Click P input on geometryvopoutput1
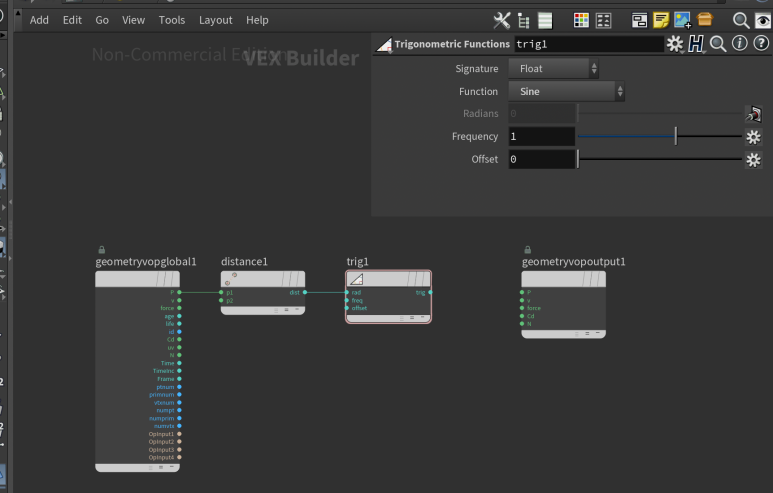The width and height of the screenshot is (773, 493). click(522, 292)
